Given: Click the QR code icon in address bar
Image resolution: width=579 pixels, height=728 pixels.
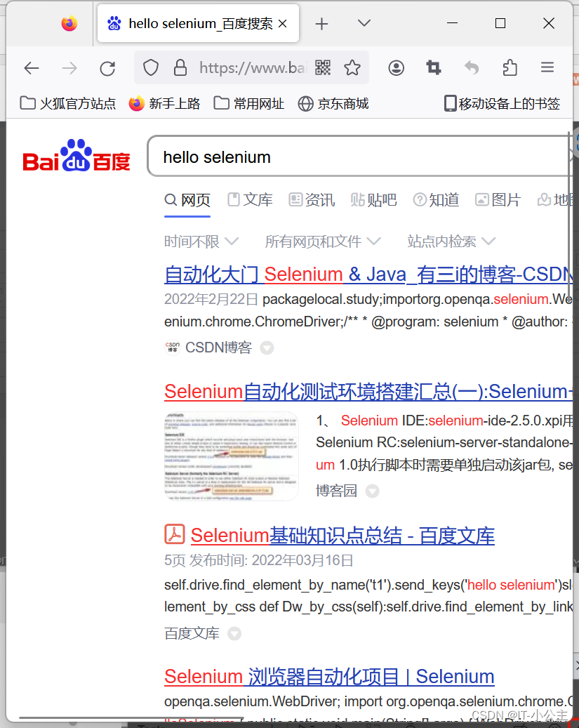Looking at the screenshot, I should 322,67.
